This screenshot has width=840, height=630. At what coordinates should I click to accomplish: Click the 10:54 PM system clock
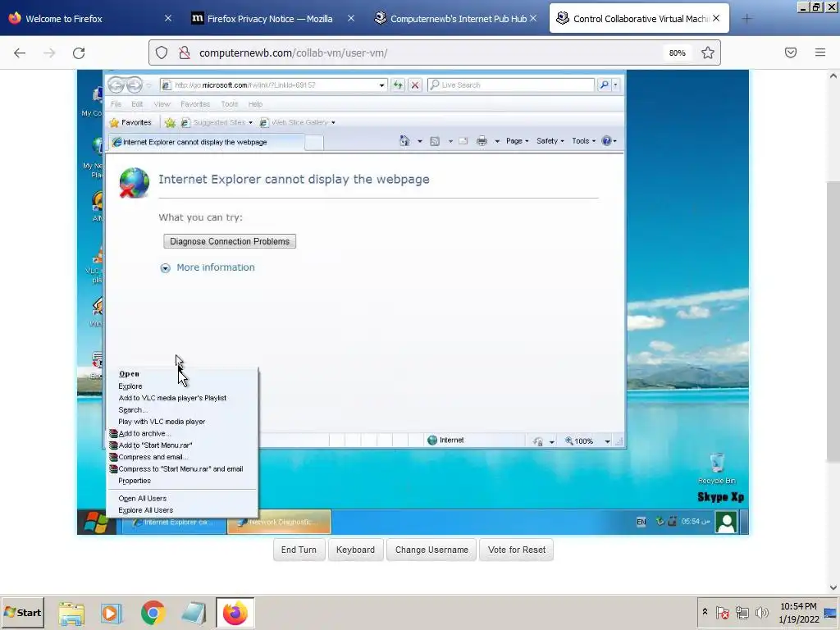(x=798, y=612)
